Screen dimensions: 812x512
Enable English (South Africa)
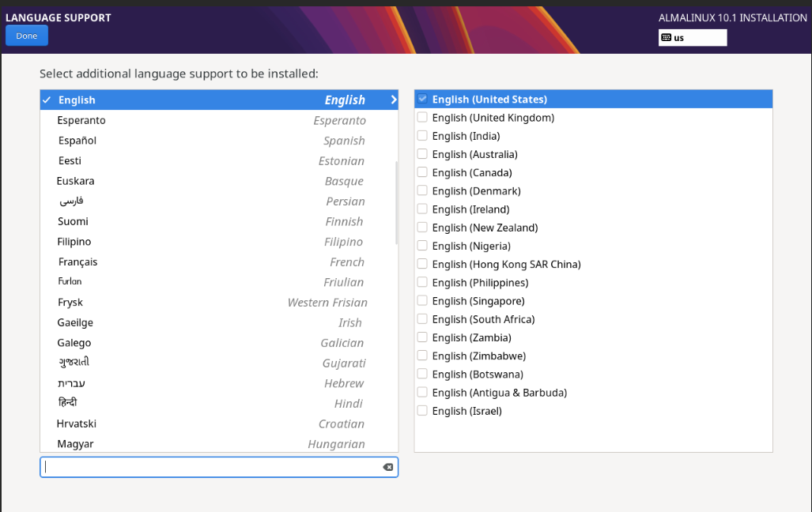pyautogui.click(x=422, y=318)
